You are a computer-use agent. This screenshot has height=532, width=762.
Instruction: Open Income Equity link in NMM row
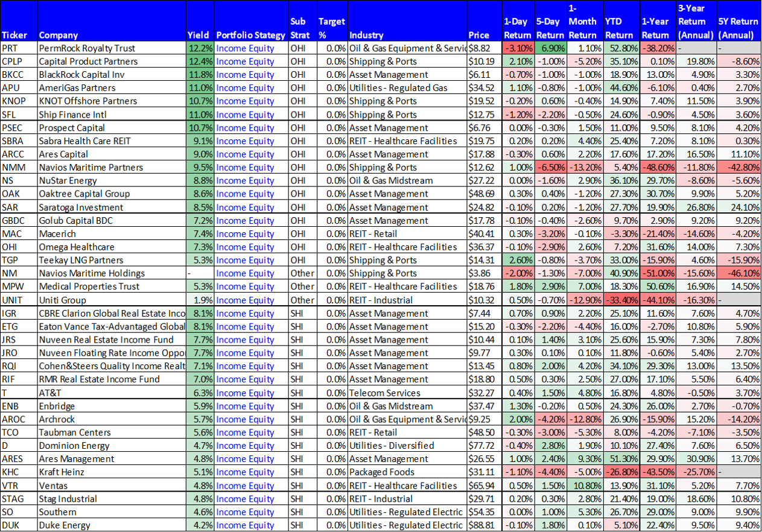click(x=245, y=168)
